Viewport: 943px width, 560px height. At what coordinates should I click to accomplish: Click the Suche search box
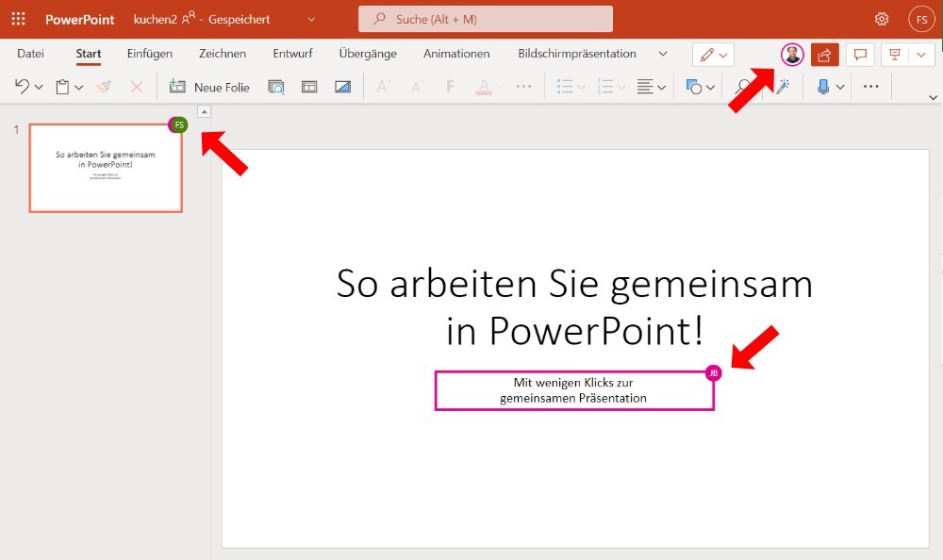pos(486,19)
